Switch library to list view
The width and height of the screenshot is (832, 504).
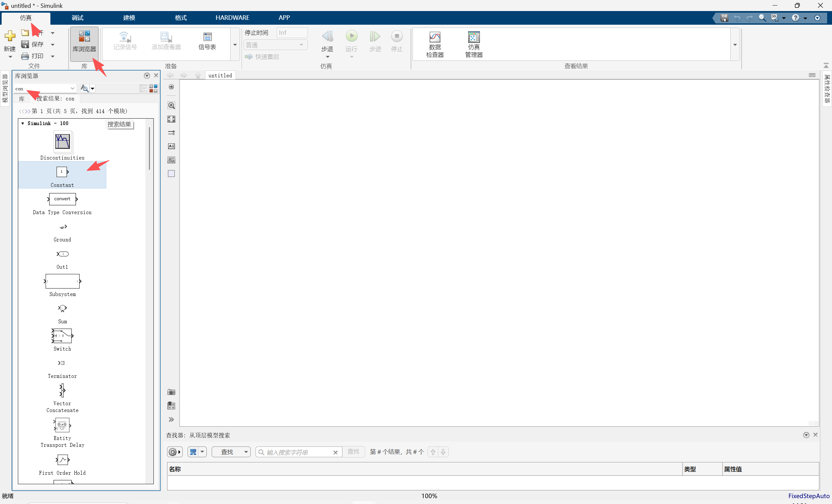[x=143, y=88]
